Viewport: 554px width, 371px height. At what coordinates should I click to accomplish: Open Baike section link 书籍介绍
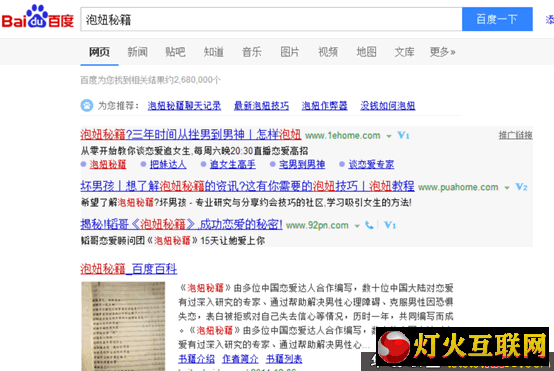[196, 359]
